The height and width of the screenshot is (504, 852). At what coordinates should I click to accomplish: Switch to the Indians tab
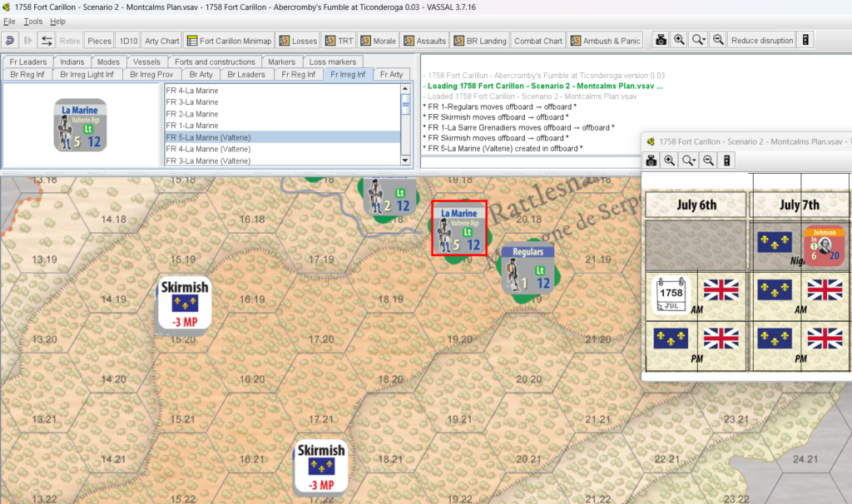click(x=72, y=62)
